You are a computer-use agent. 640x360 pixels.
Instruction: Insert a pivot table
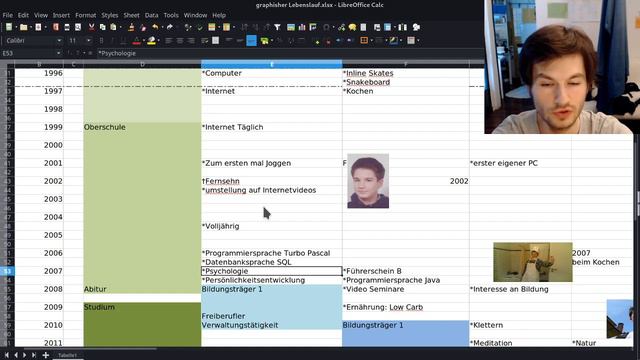pos(313,27)
